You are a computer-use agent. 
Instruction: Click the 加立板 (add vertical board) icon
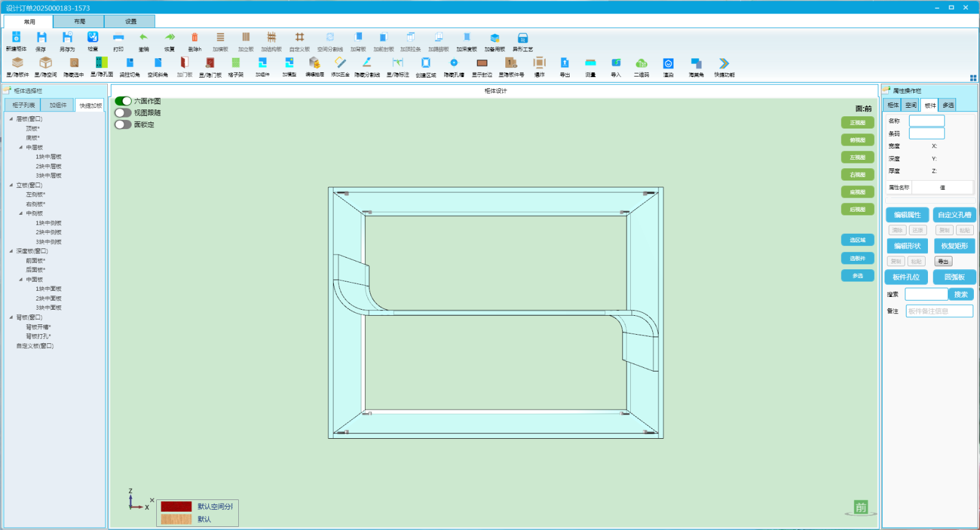[246, 38]
